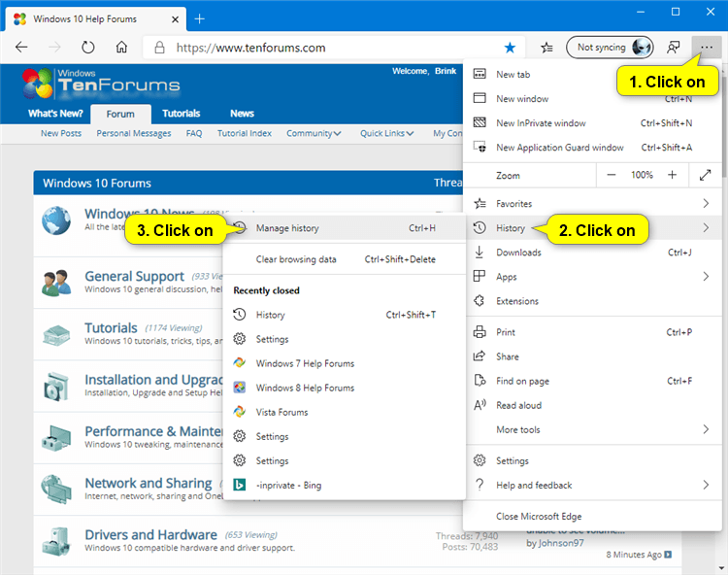Open the Tutorials forum section link
Image resolution: width=728 pixels, height=575 pixels.
[111, 328]
